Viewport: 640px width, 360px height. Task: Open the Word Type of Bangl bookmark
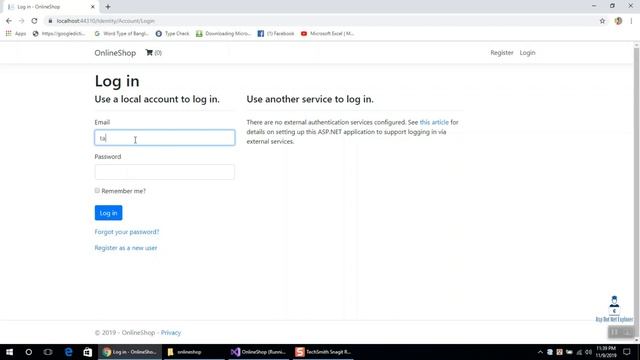(x=121, y=33)
